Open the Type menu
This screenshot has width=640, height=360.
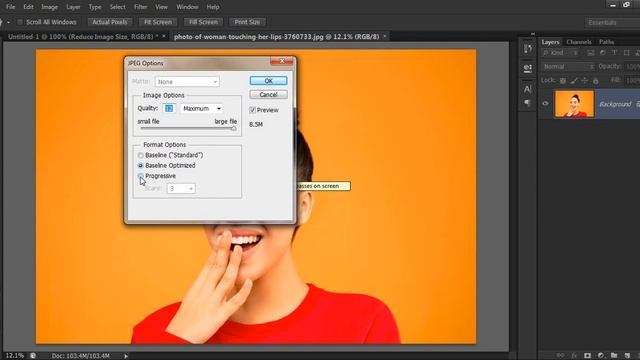(95, 7)
